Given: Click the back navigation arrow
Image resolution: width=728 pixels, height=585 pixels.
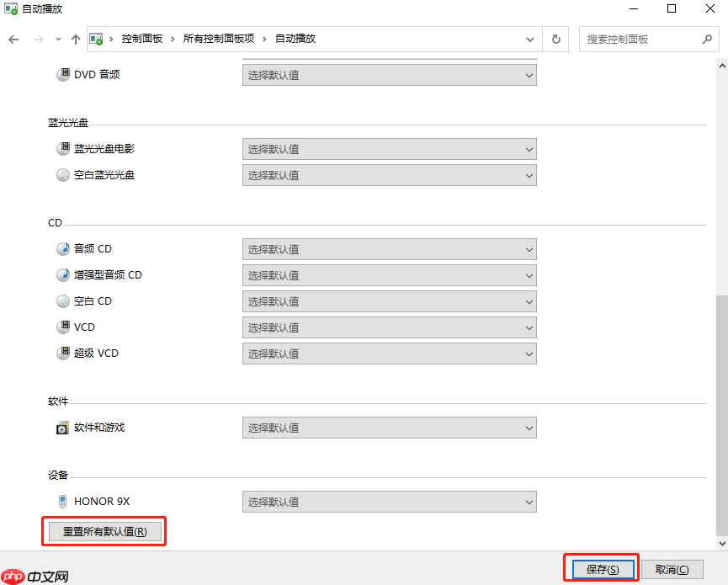Looking at the screenshot, I should [x=13, y=39].
